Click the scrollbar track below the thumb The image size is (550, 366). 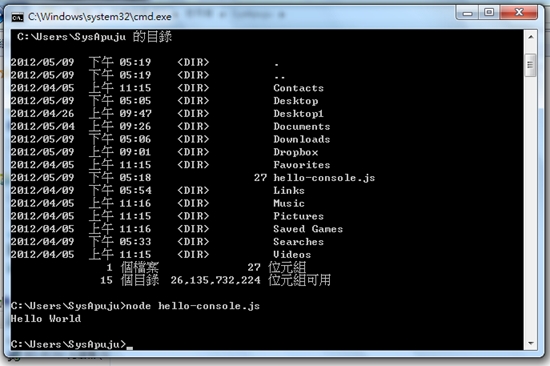(531, 207)
